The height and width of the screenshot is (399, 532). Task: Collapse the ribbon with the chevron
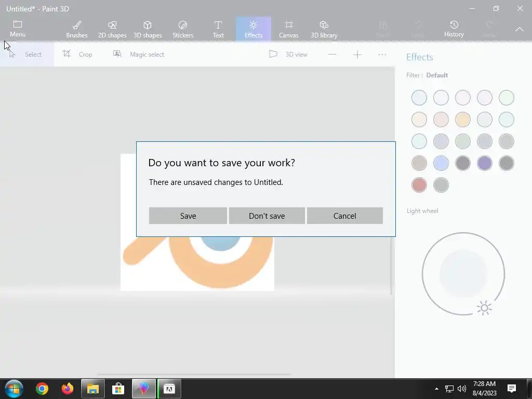(520, 30)
